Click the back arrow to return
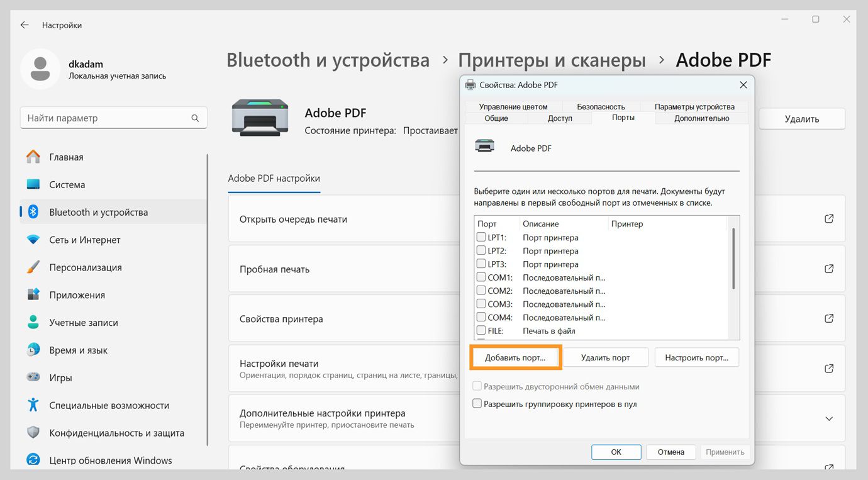 [24, 25]
